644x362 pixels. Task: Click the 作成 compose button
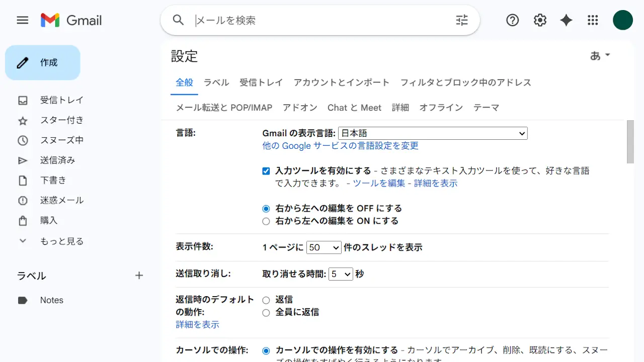(43, 63)
